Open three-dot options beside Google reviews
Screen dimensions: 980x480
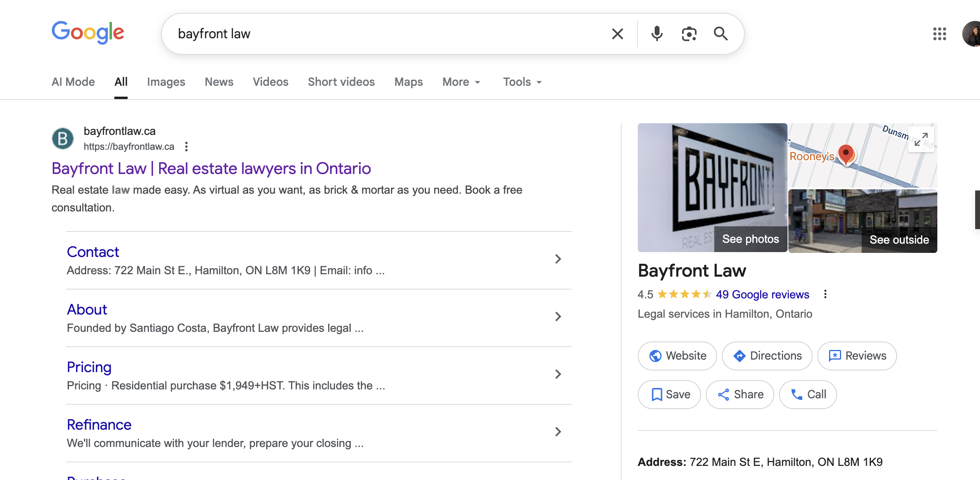pyautogui.click(x=825, y=294)
